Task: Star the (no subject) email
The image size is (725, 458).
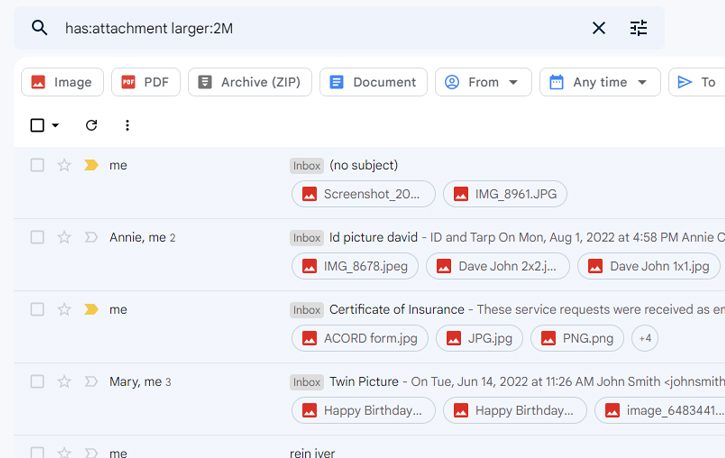Action: pyautogui.click(x=64, y=165)
